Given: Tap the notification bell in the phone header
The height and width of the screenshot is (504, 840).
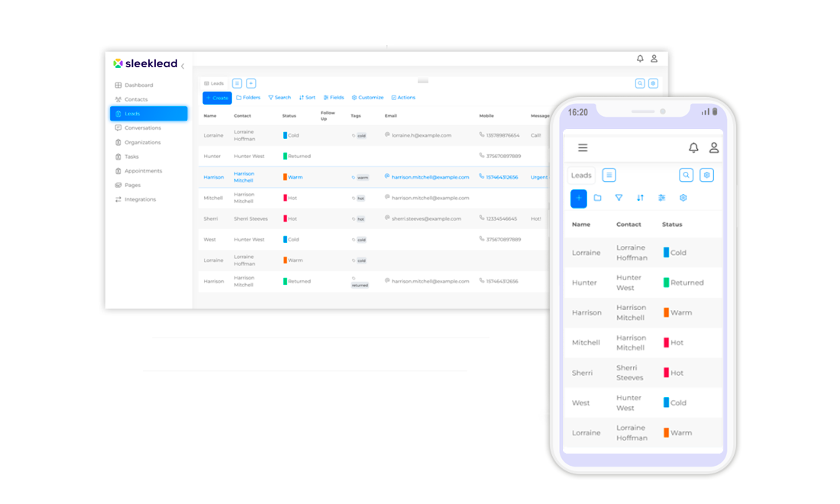Looking at the screenshot, I should 693,148.
